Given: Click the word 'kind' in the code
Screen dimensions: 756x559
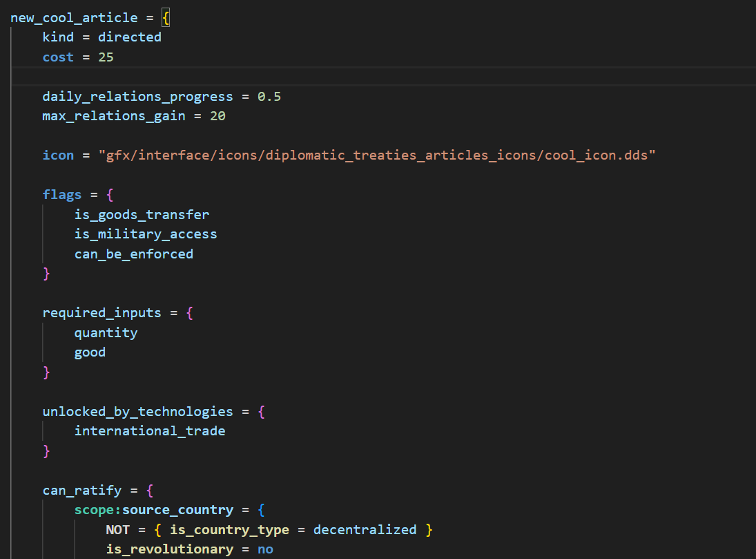Looking at the screenshot, I should (58, 37).
